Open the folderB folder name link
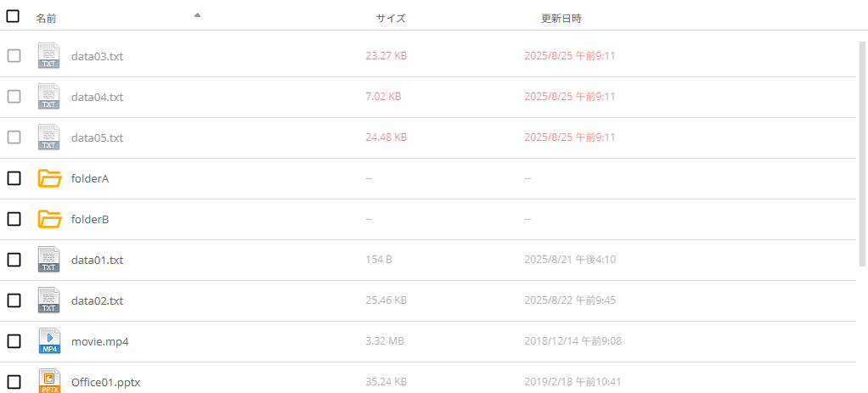This screenshot has height=393, width=868. (90, 219)
